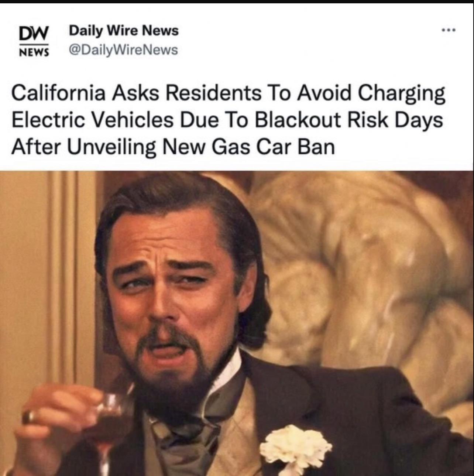Open the three-dot more options menu
Image resolution: width=474 pixels, height=476 pixels.
[x=449, y=30]
